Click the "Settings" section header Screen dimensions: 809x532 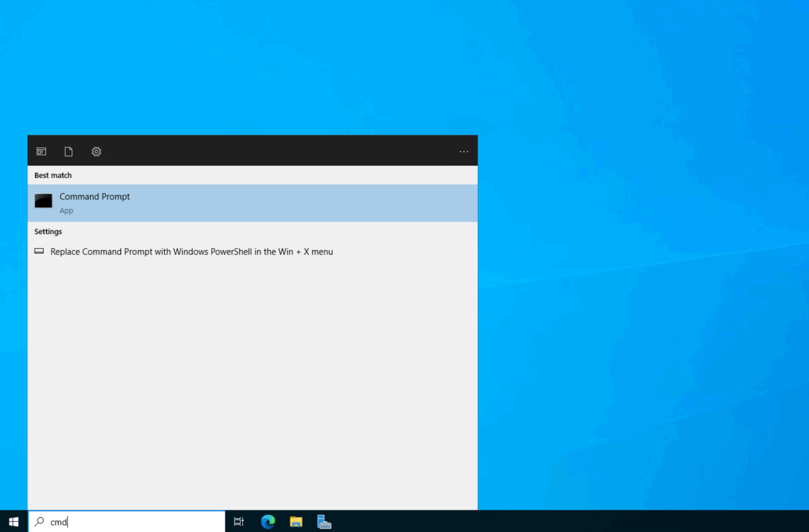[48, 232]
